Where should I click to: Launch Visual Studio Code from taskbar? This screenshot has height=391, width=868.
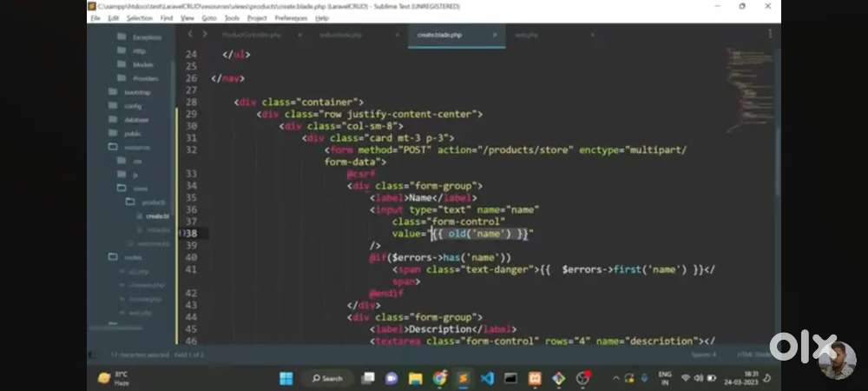tap(487, 378)
